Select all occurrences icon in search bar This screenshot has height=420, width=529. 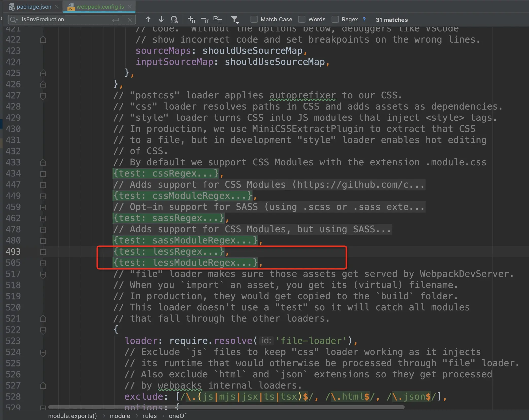[x=218, y=20]
